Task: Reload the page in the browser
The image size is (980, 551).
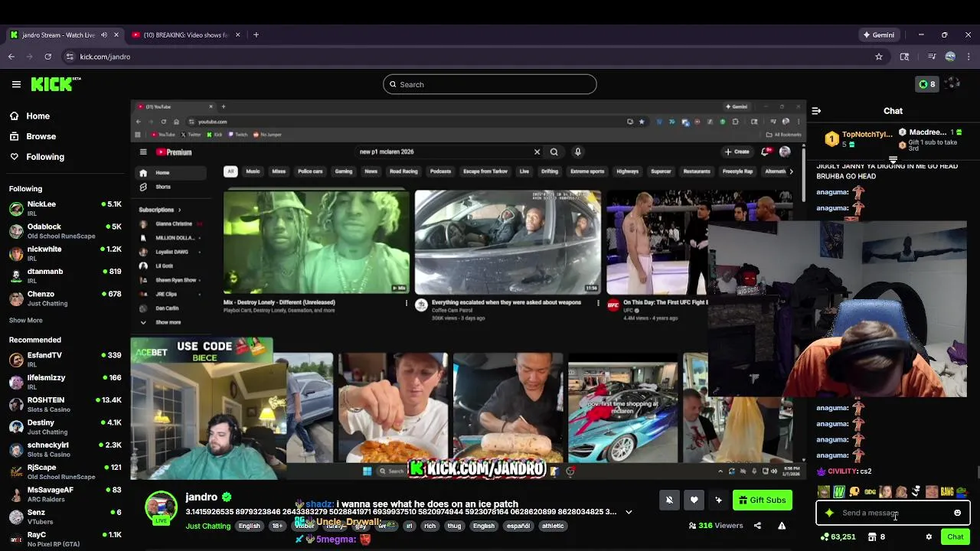Action: pos(47,57)
